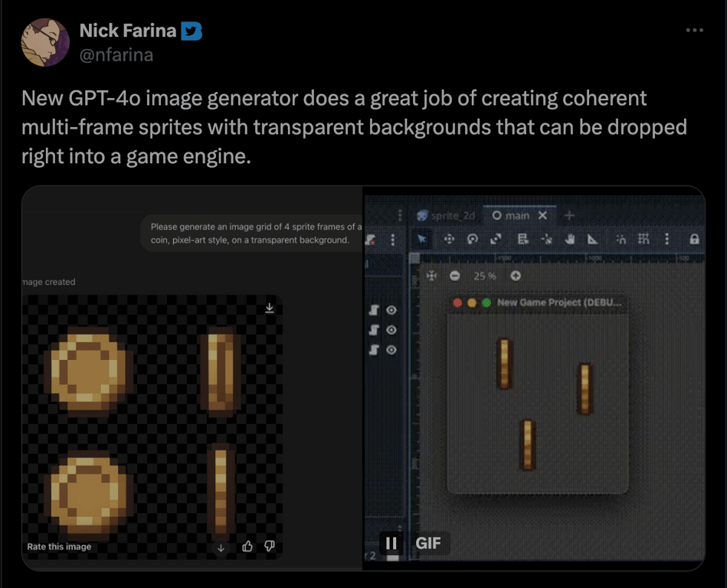Open three-dot menu beside attach script icon

(393, 240)
